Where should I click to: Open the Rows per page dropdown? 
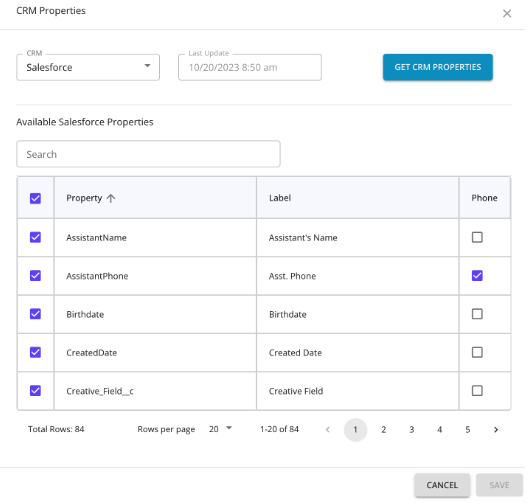click(220, 429)
